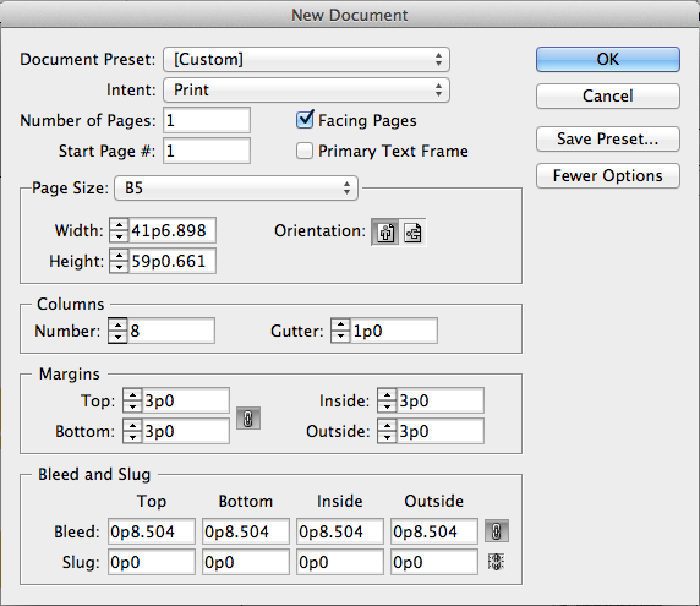Open the Intent dropdown
This screenshot has height=606, width=700.
[x=306, y=90]
